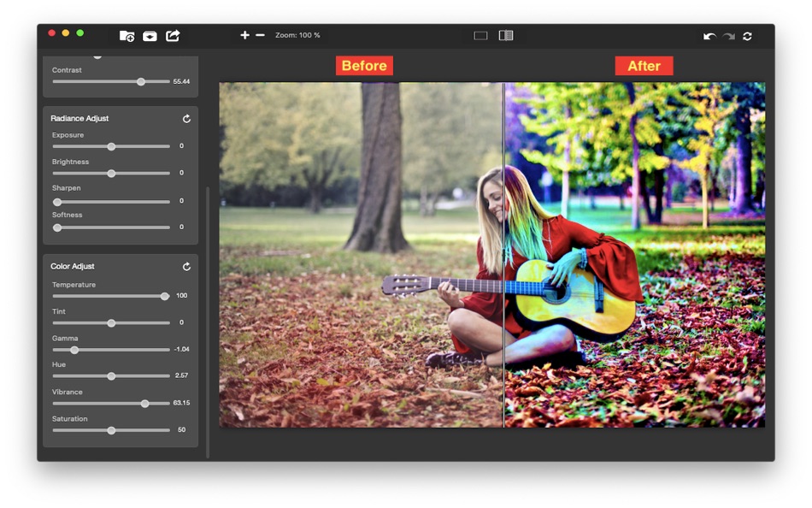The height and width of the screenshot is (508, 812).
Task: Zoom in using the plus icon
Action: [244, 36]
